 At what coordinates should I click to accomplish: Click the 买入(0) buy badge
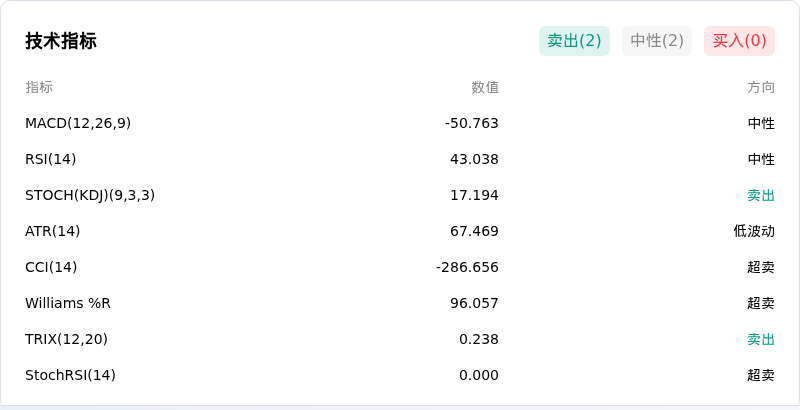point(739,41)
